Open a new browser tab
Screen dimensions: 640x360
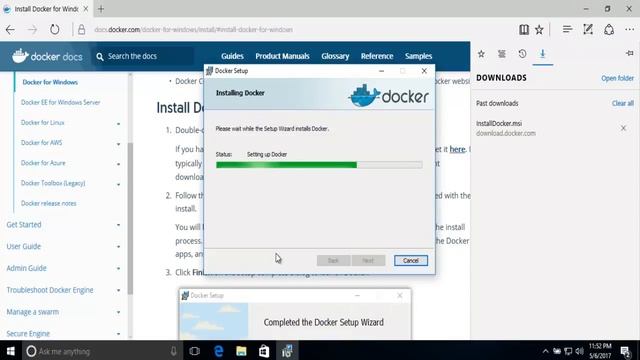tap(101, 9)
